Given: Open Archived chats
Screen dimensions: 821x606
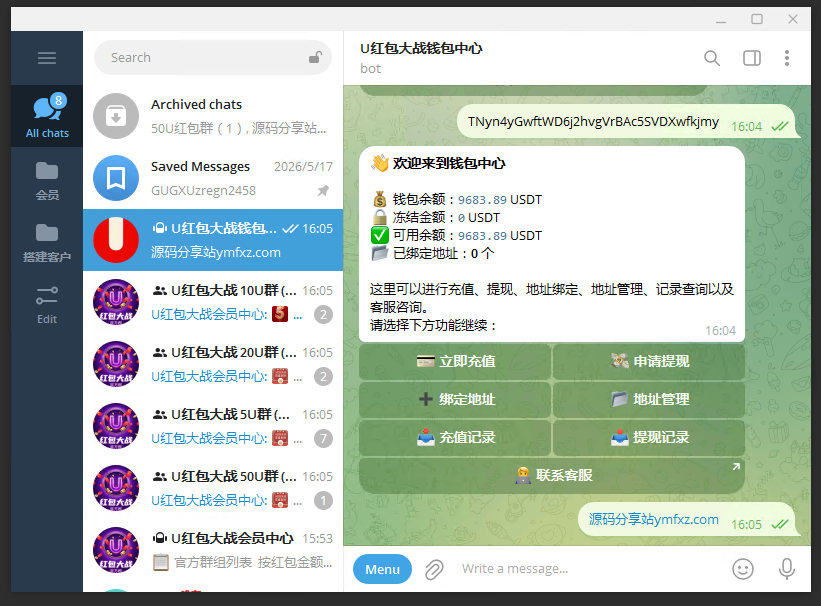Looking at the screenshot, I should point(213,116).
